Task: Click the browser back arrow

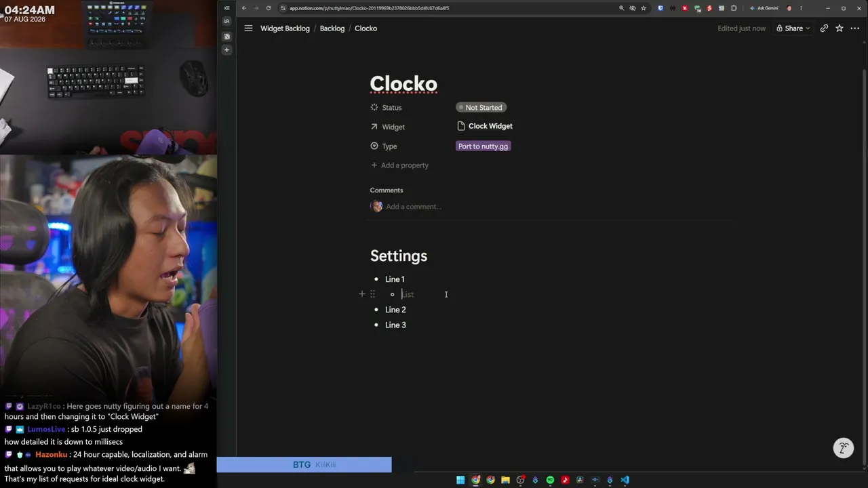Action: [244, 8]
